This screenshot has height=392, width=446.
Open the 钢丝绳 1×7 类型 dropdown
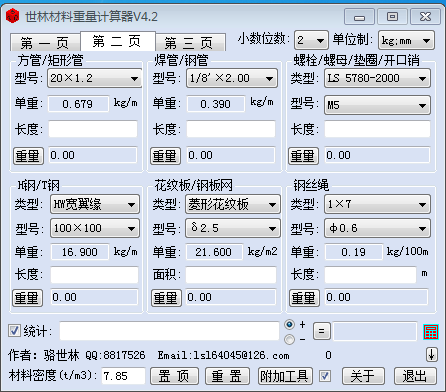tap(377, 204)
